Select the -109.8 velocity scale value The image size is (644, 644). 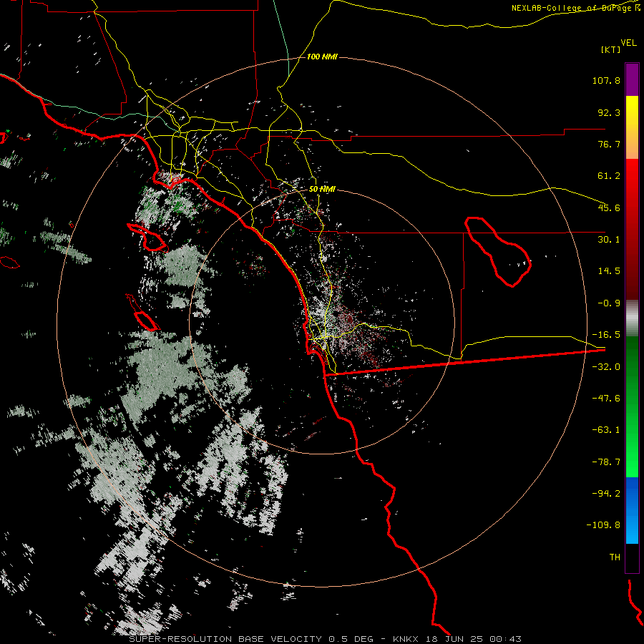[604, 525]
